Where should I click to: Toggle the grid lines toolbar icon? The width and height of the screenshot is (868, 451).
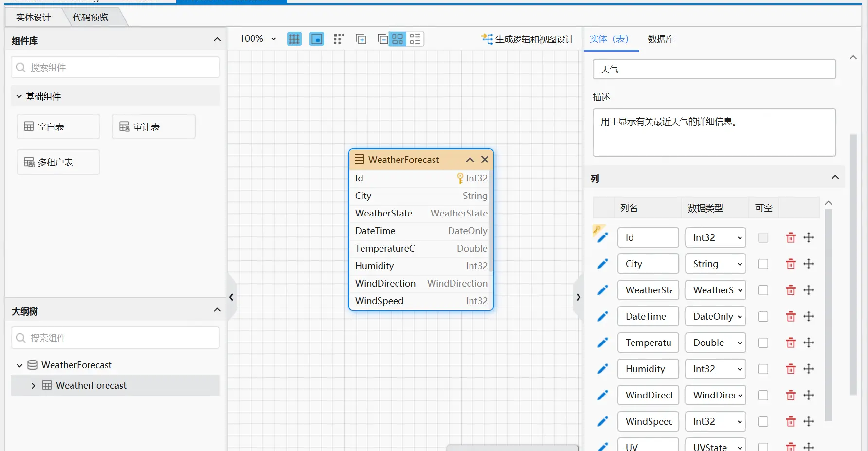click(x=294, y=39)
